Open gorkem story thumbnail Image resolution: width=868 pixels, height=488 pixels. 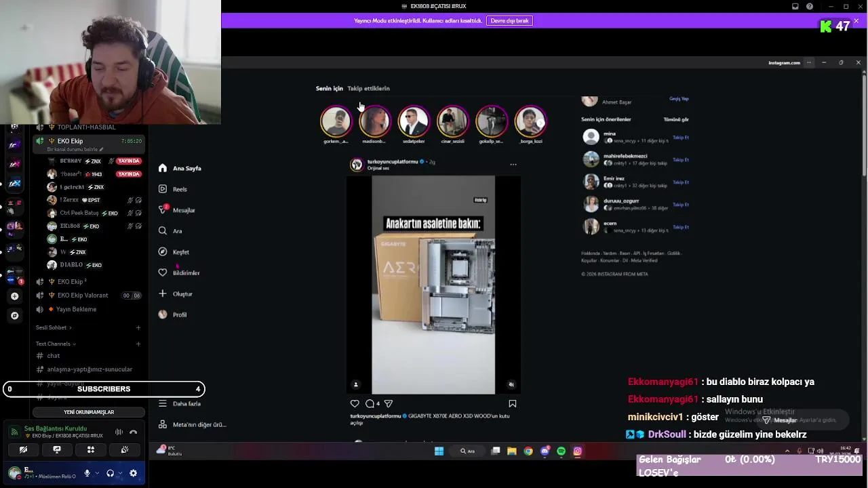[336, 122]
